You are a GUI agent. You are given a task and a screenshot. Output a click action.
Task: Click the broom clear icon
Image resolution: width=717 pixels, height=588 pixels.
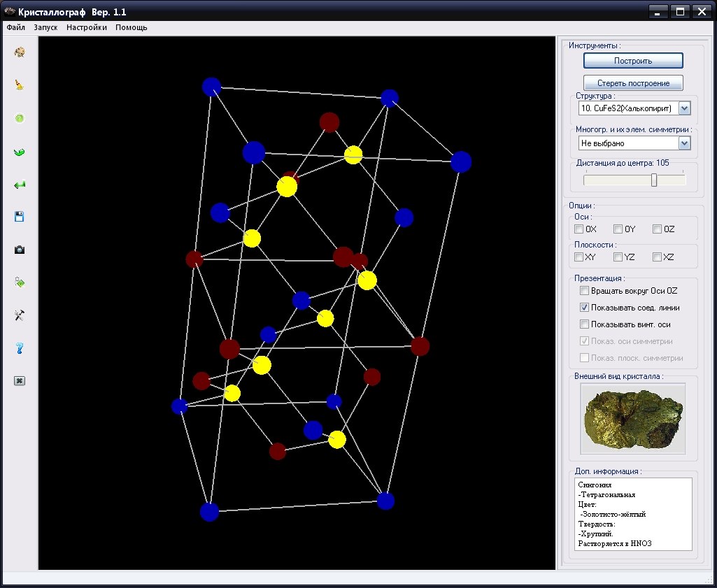coord(19,85)
